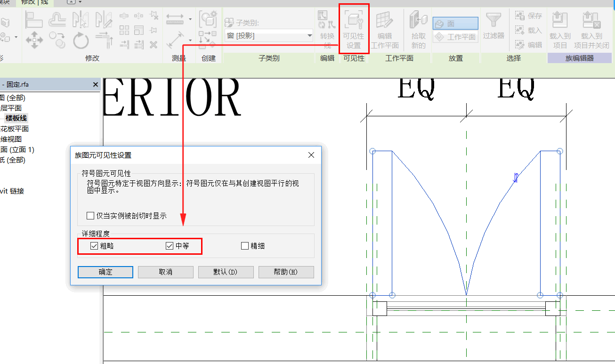Select the Rotate tool
615x364 pixels.
pos(81,40)
